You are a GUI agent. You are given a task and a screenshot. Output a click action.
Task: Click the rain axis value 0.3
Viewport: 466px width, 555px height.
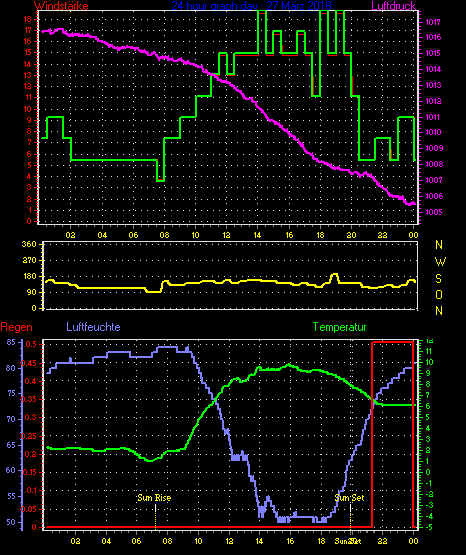(x=31, y=417)
